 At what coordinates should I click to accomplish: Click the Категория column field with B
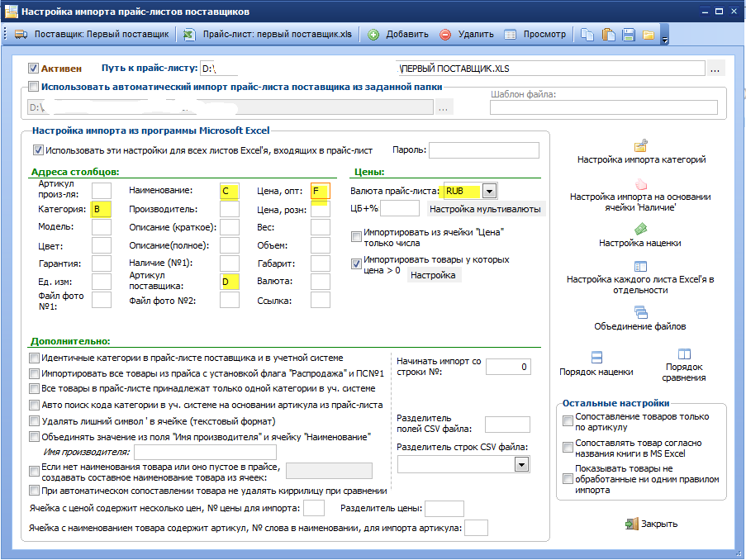tap(102, 209)
